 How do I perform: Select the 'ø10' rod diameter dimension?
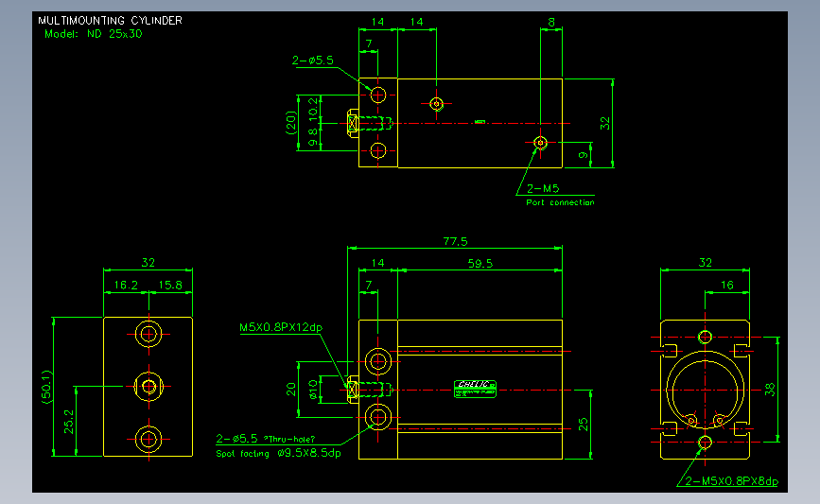pos(313,390)
